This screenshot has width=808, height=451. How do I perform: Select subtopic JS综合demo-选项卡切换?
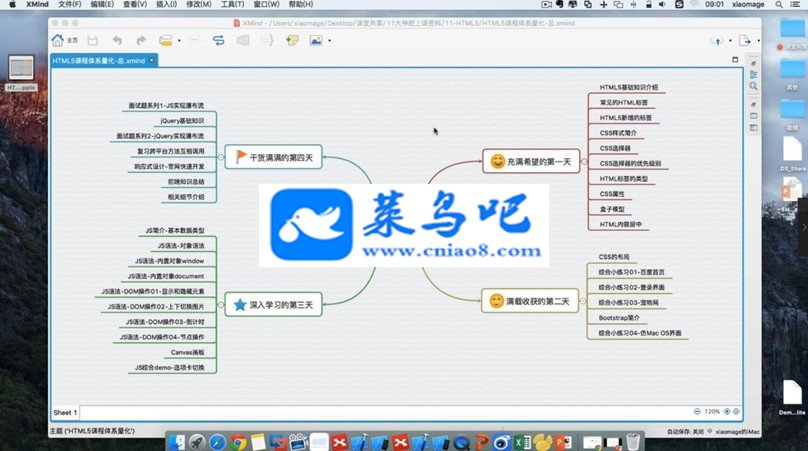(x=170, y=368)
